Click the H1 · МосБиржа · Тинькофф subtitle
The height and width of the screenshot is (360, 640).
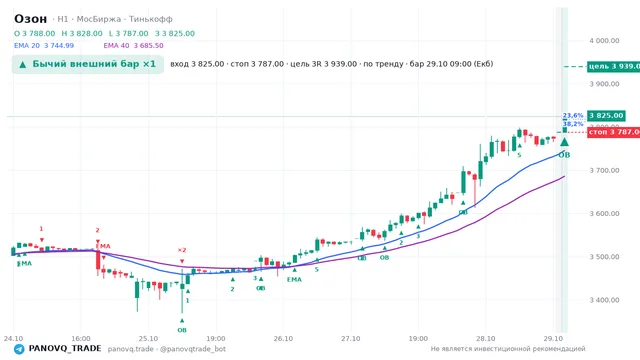115,19
